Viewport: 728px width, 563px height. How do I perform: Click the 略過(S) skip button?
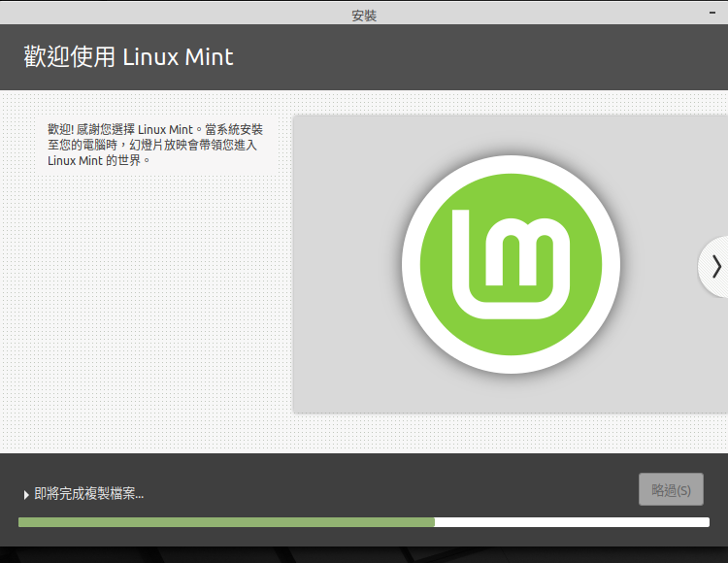click(x=671, y=489)
